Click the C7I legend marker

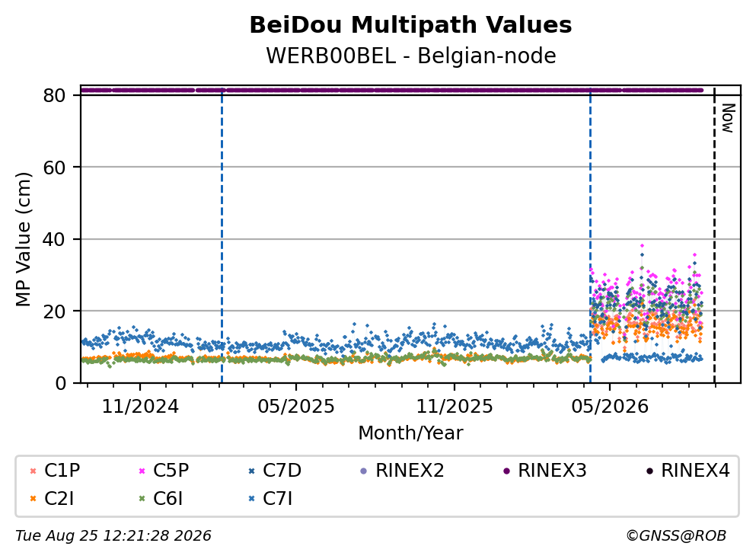[x=251, y=499]
